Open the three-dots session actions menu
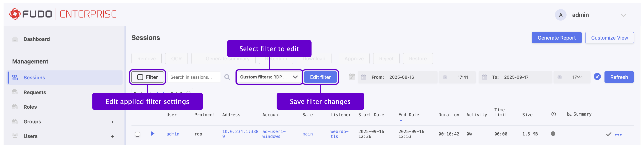The height and width of the screenshot is (150, 644). point(618,135)
